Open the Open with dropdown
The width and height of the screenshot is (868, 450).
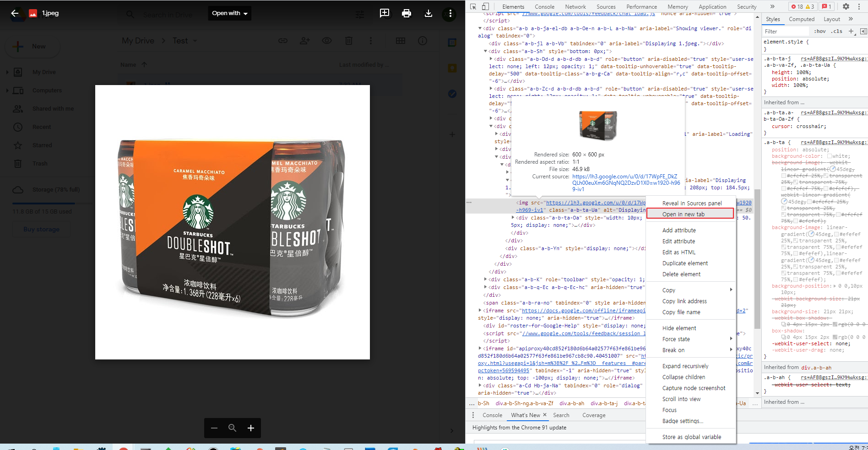point(229,13)
